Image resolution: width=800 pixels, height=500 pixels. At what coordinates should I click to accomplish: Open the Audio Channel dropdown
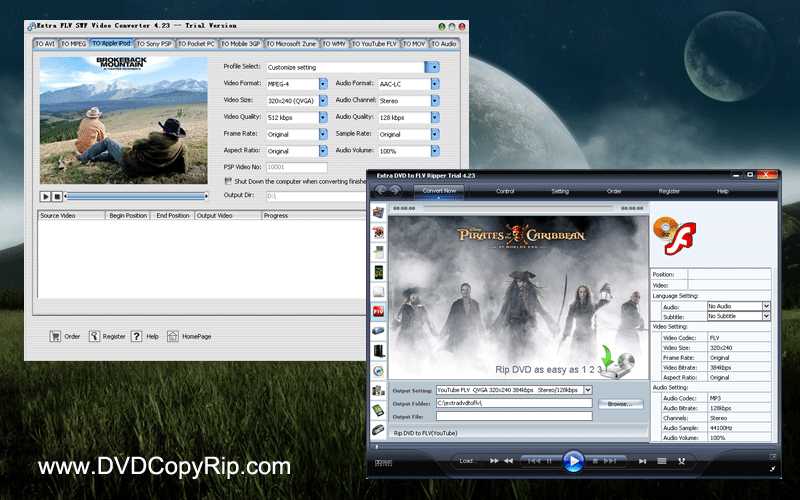435,101
